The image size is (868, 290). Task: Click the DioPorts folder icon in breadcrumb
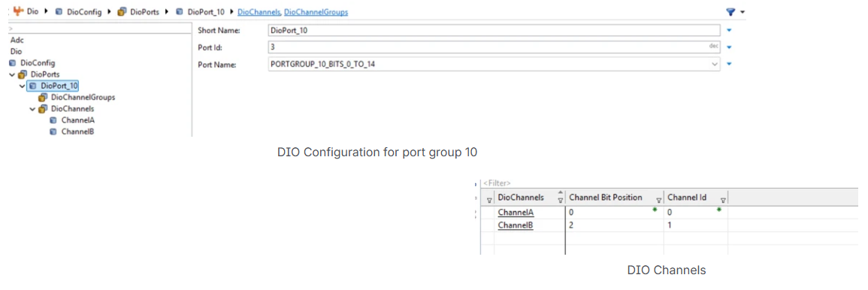coord(122,11)
